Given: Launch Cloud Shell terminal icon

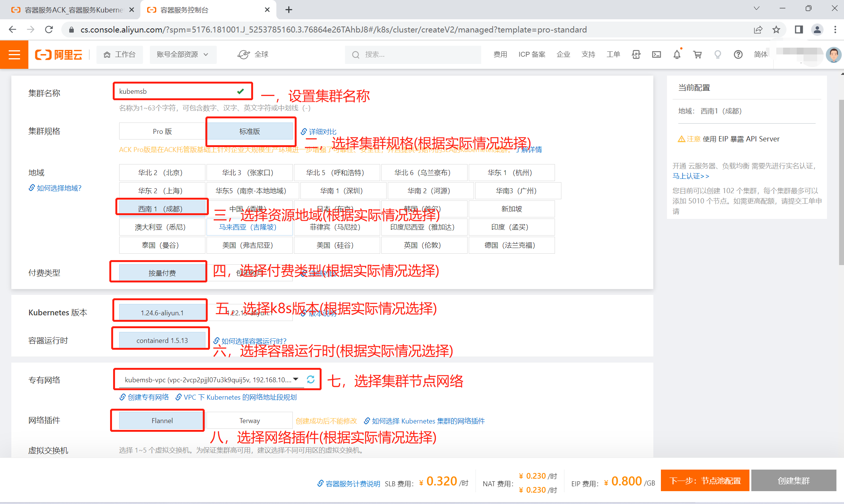Looking at the screenshot, I should pos(656,55).
